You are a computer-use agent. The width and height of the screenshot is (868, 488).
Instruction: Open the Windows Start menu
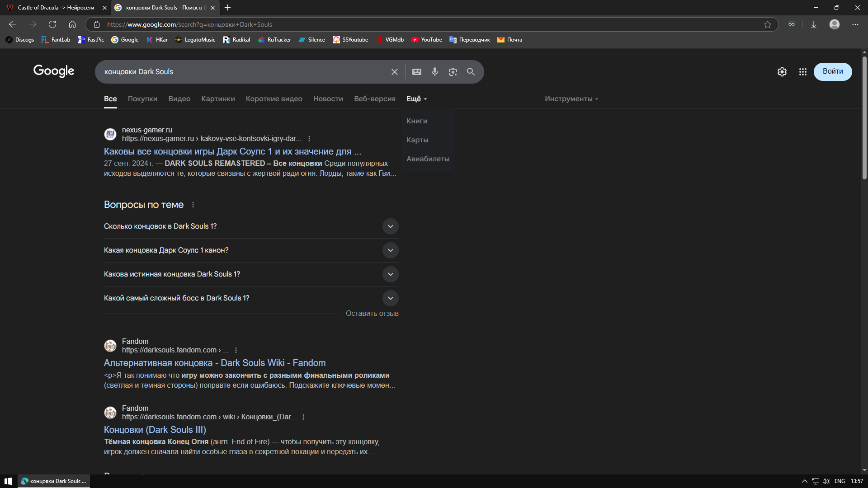pos(8,481)
